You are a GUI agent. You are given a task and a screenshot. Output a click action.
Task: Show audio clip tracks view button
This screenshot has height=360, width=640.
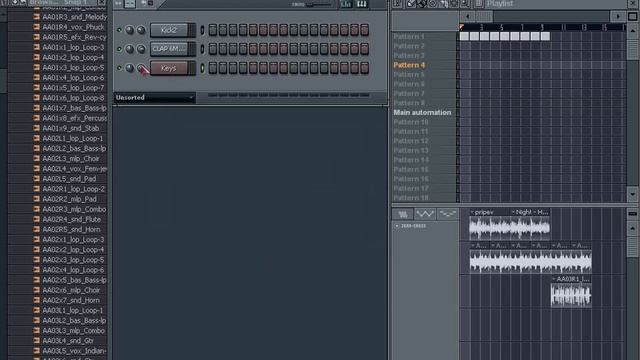tap(402, 214)
